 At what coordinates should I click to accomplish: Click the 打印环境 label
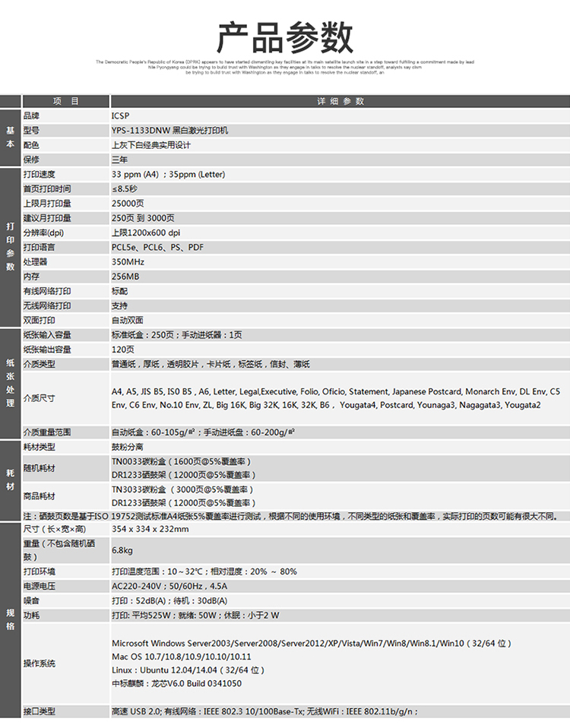[x=40, y=571]
